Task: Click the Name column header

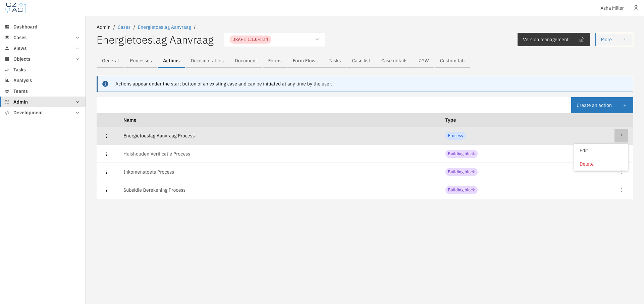Action: tap(130, 120)
